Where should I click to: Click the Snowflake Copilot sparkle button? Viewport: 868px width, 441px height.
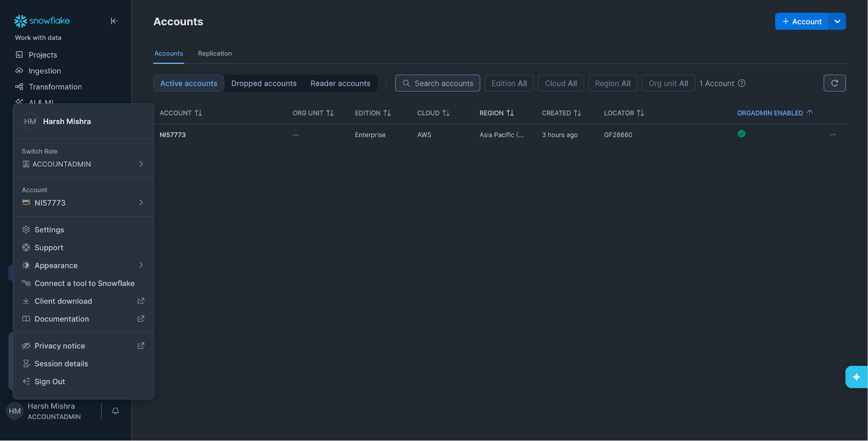point(857,377)
